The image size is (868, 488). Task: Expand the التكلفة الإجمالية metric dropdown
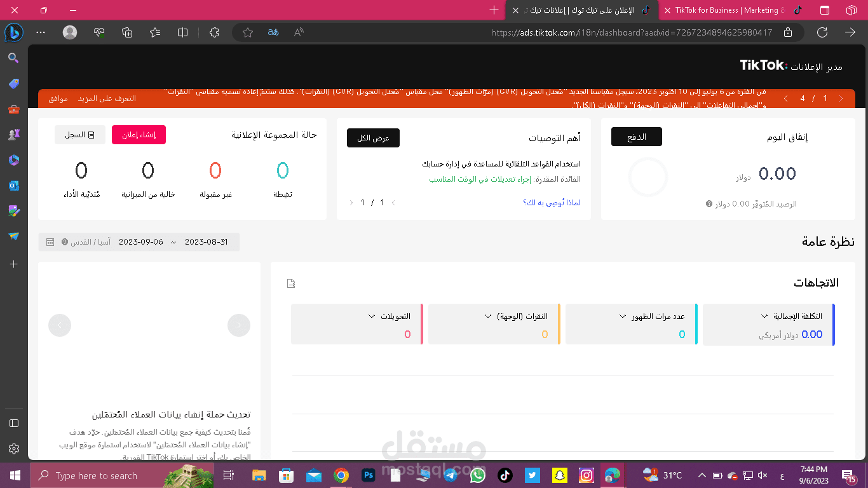point(764,316)
